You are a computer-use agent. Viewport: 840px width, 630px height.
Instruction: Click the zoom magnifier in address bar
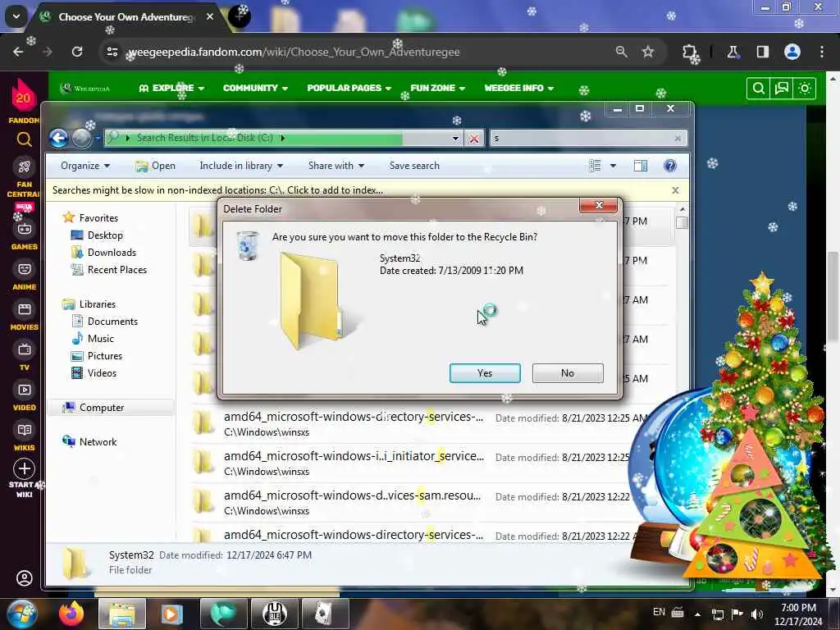[x=622, y=52]
